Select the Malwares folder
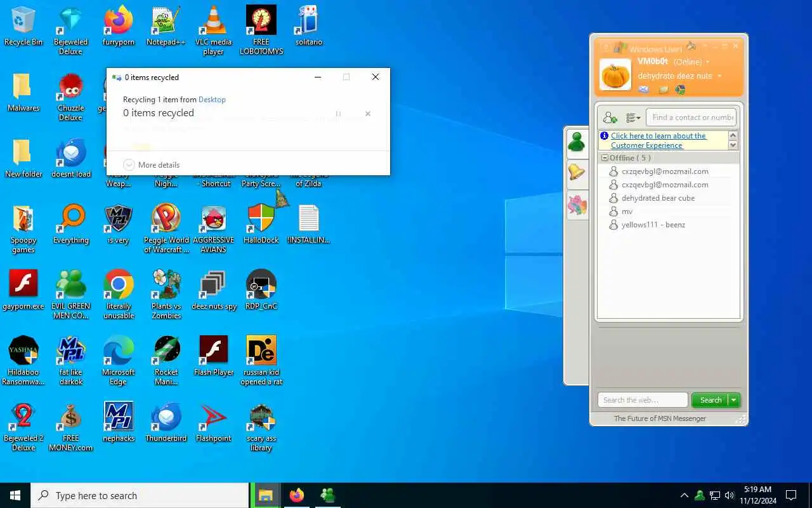This screenshot has width=812, height=508. click(23, 92)
